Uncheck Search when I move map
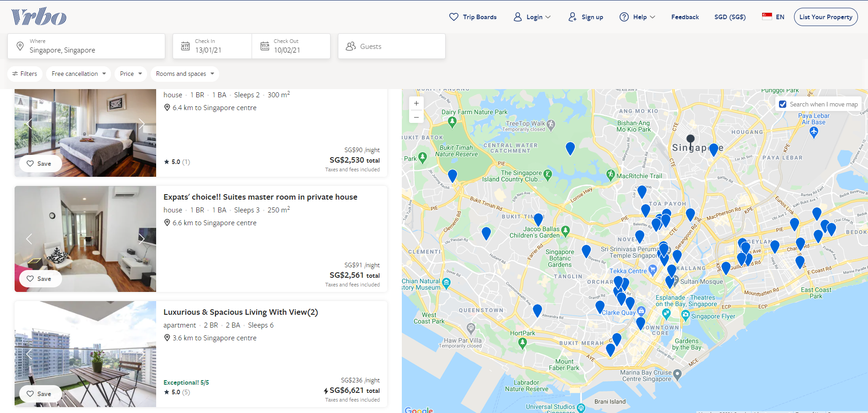The width and height of the screenshot is (868, 413). 783,104
